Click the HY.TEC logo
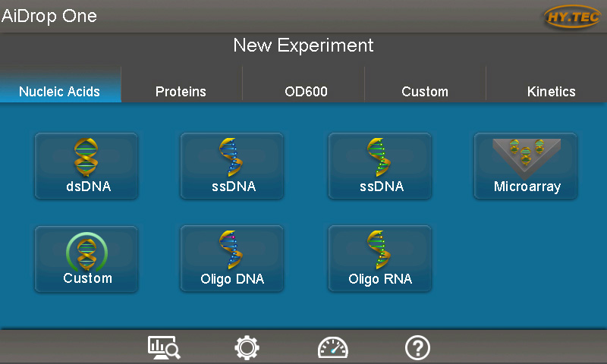The height and width of the screenshot is (364, 607). (572, 16)
